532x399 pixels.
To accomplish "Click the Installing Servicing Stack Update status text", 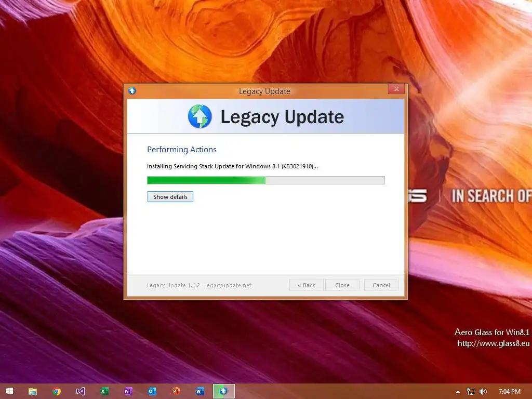I will (232, 166).
